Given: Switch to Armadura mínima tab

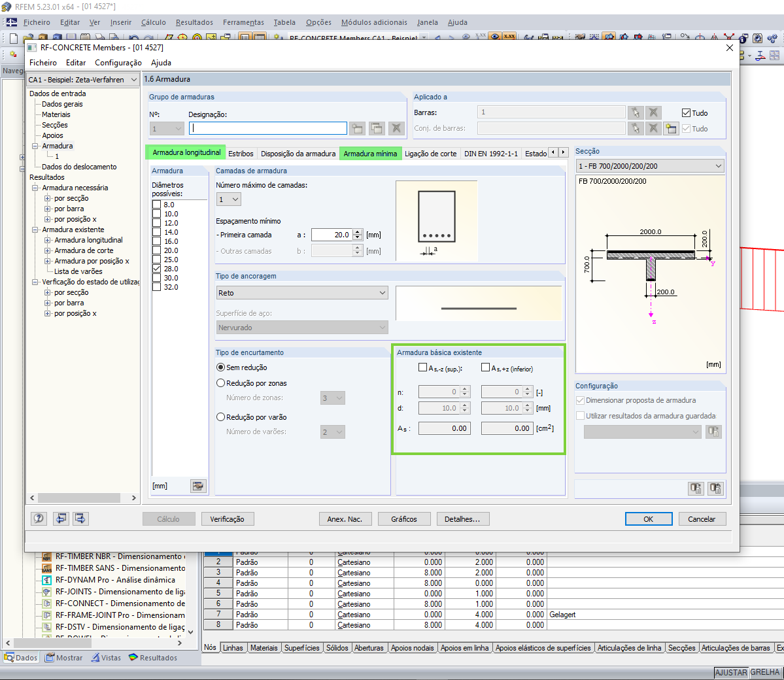Looking at the screenshot, I should click(x=370, y=154).
